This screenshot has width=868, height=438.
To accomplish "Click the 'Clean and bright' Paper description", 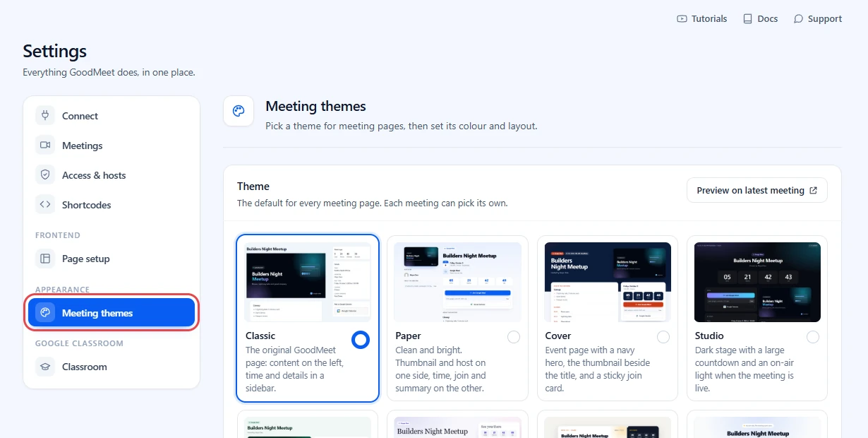I will 441,369.
